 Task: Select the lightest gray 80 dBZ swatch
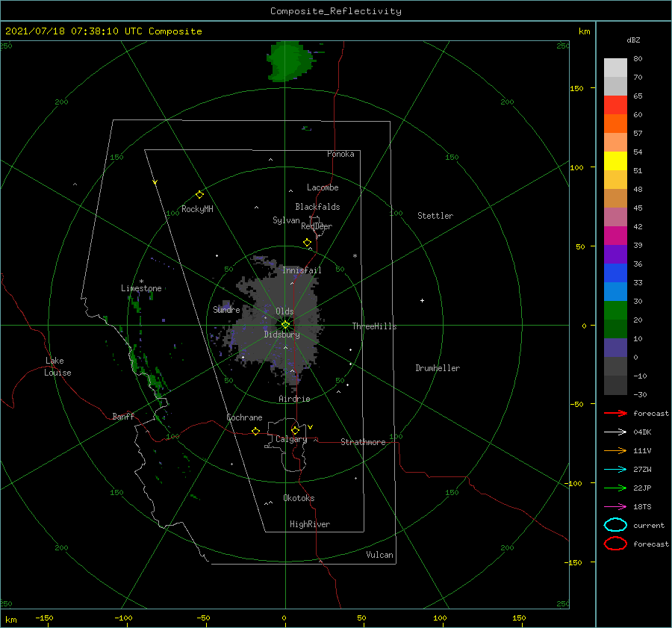615,68
